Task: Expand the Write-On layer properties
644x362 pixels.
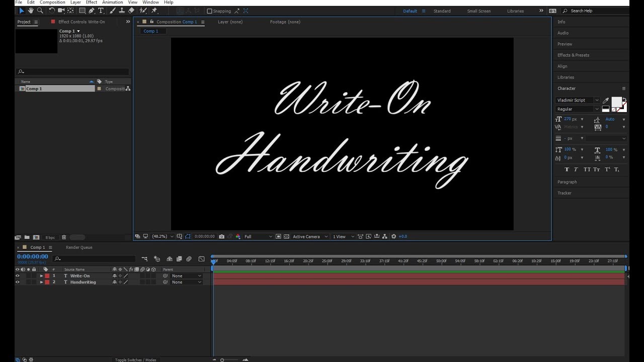Action: pyautogui.click(x=42, y=276)
